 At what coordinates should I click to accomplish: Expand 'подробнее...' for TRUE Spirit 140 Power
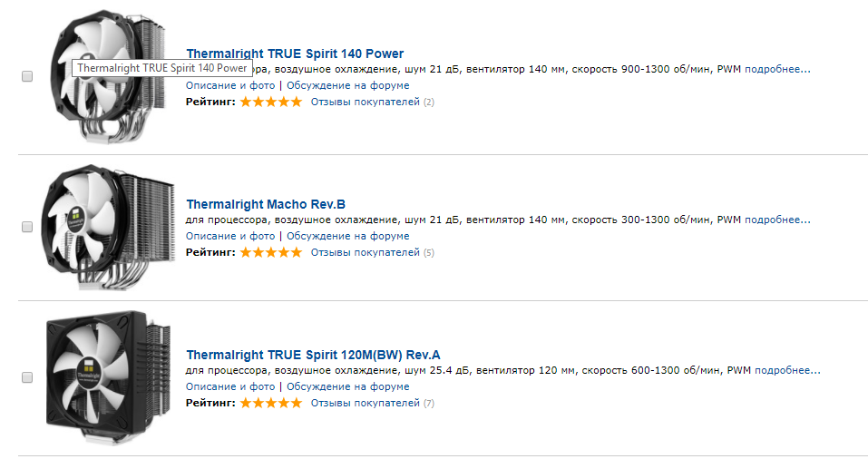point(777,69)
